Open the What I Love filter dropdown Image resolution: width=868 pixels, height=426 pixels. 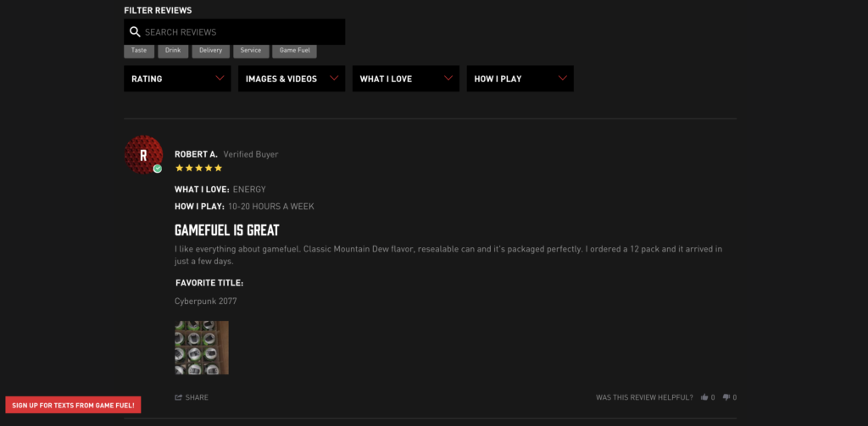pos(405,79)
